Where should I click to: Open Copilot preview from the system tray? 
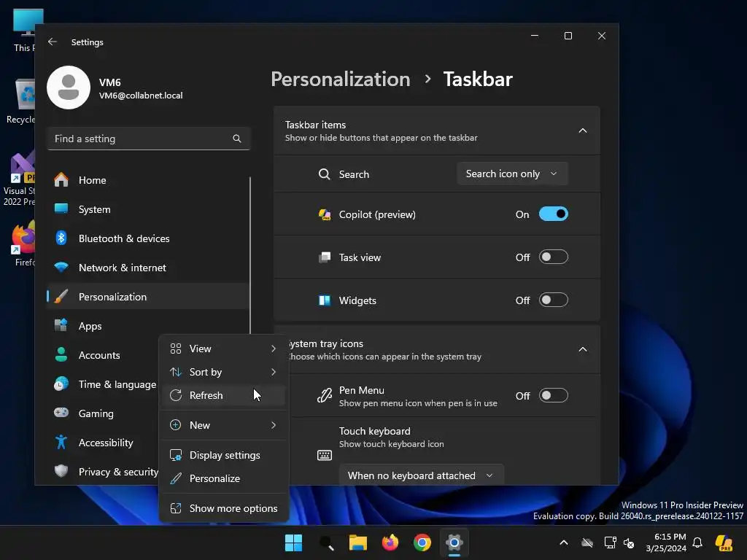pos(724,542)
